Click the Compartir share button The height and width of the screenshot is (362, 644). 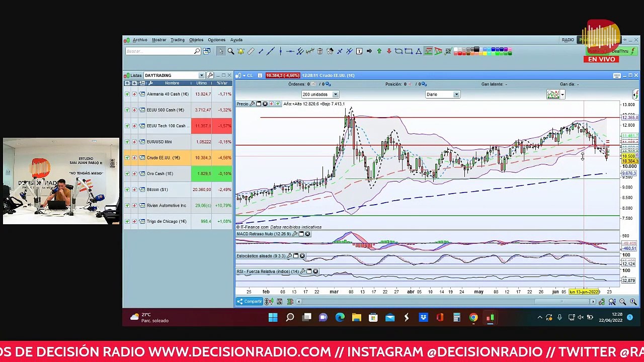tap(249, 302)
